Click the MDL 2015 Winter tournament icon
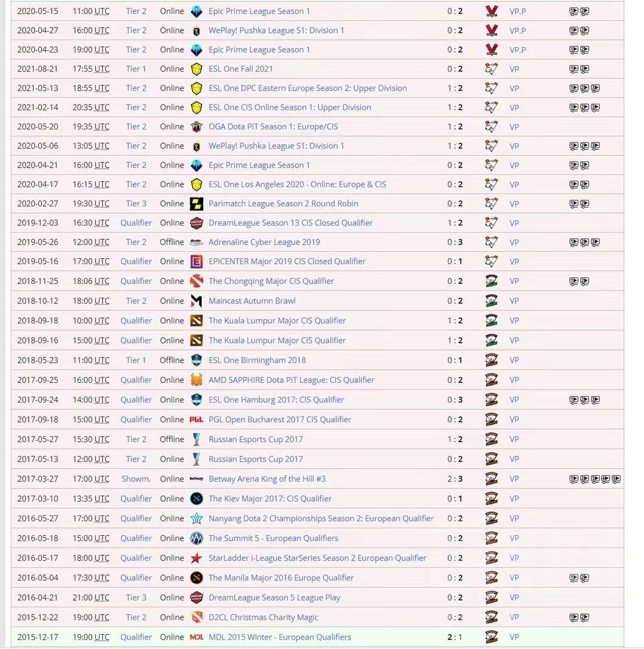This screenshot has height=649, width=644. (197, 636)
